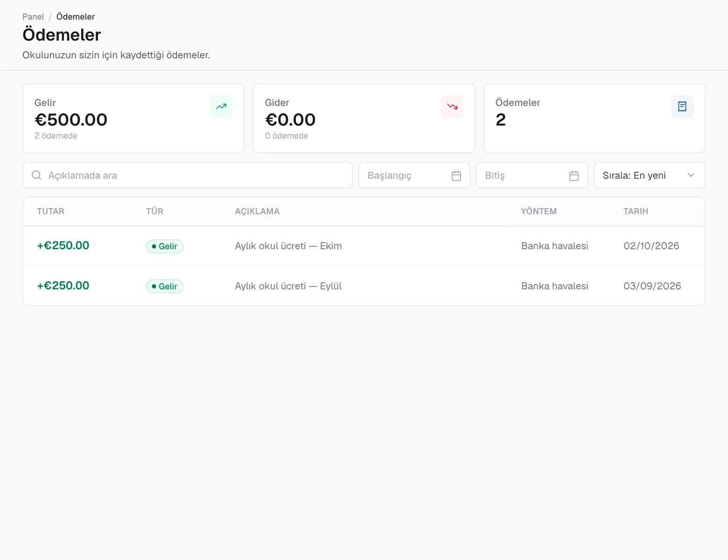Click the Ödemeler page heading
The width and height of the screenshot is (728, 560).
(x=62, y=35)
